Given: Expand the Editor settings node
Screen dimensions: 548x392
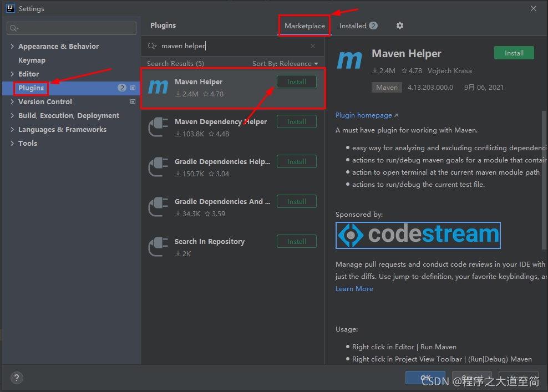Looking at the screenshot, I should pyautogui.click(x=12, y=74).
